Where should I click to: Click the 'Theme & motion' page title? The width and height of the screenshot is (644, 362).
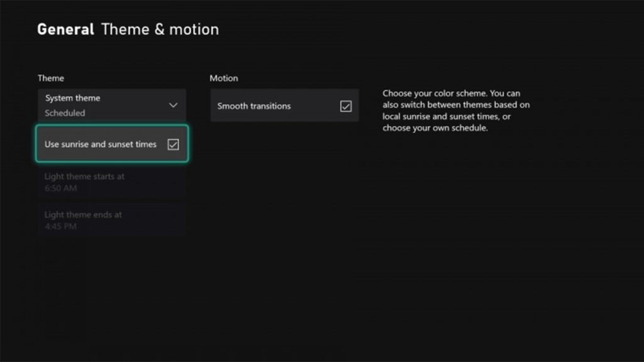160,30
